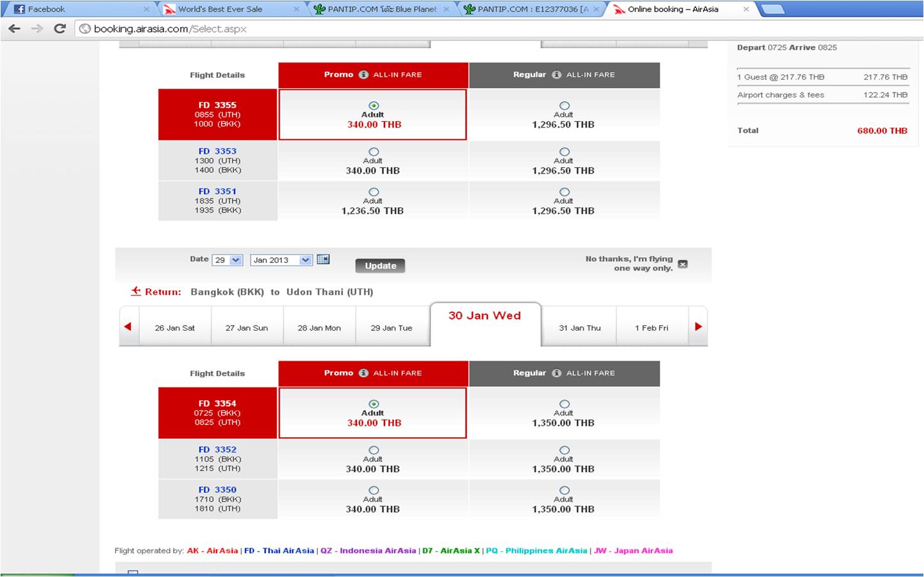The height and width of the screenshot is (577, 924).
Task: Select Promo fare for return flight FD 3350
Action: point(374,490)
